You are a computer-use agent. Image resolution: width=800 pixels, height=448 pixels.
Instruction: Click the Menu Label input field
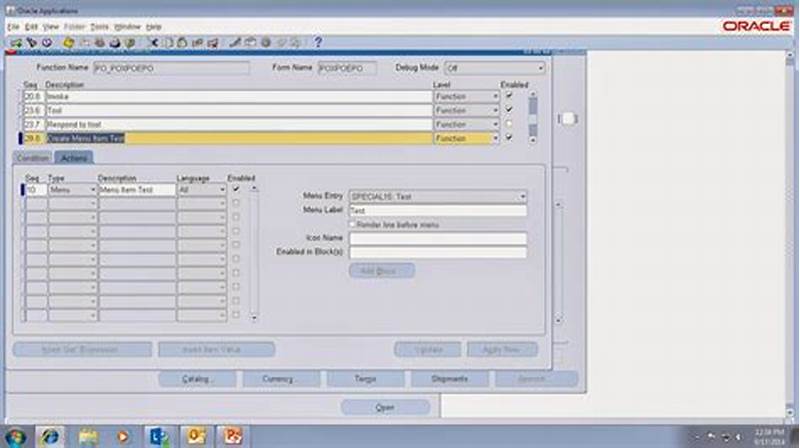click(x=438, y=210)
